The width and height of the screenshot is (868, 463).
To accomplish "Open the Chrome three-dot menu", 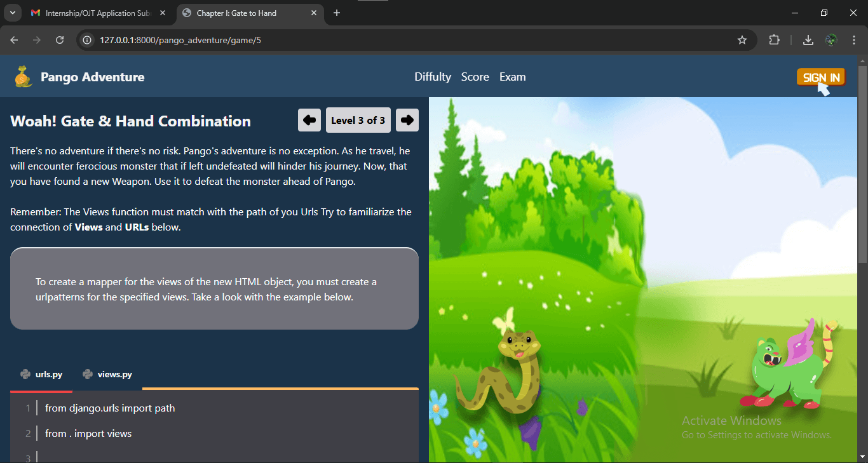I will click(x=854, y=40).
